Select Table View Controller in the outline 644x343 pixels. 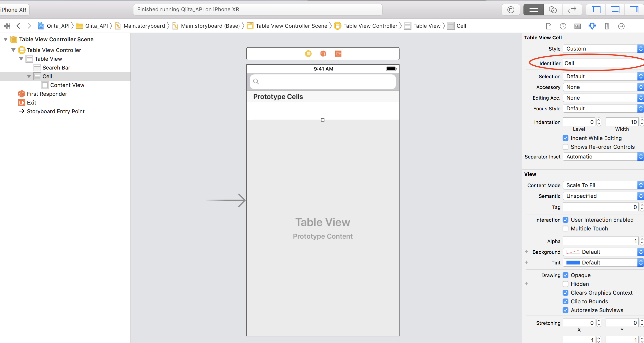54,50
